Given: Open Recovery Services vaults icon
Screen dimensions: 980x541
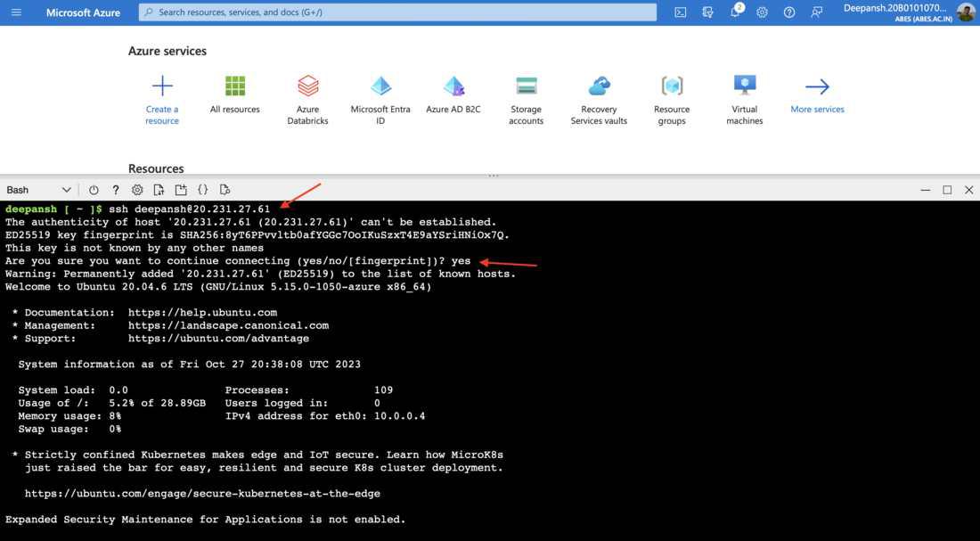Looking at the screenshot, I should [x=599, y=86].
